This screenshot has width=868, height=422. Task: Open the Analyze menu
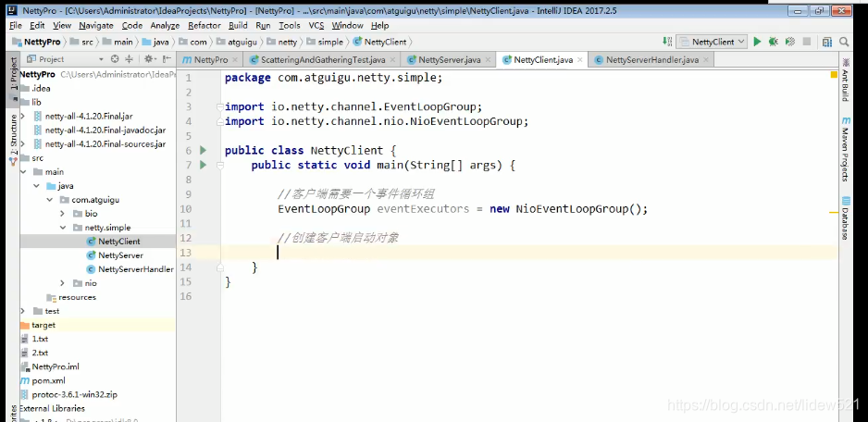click(x=165, y=26)
